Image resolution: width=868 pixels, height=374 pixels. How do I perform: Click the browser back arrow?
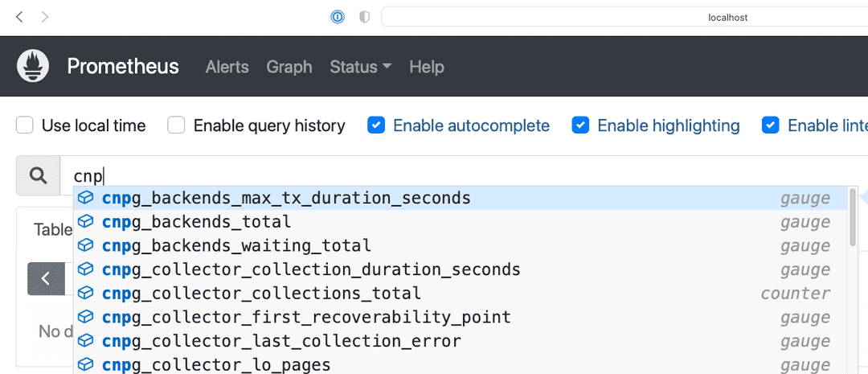tap(19, 17)
